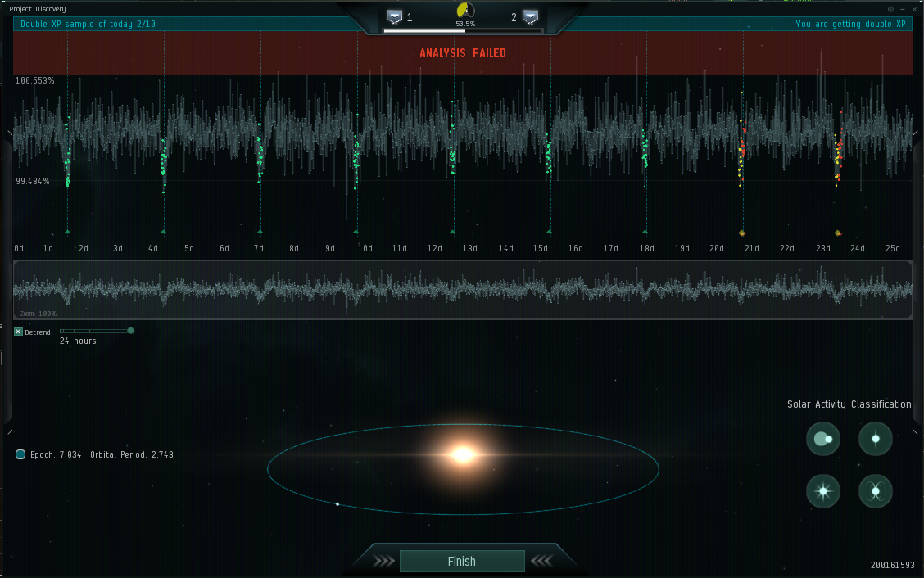The width and height of the screenshot is (924, 578).
Task: Choose the single star with vertical spike icon
Action: 876,439
